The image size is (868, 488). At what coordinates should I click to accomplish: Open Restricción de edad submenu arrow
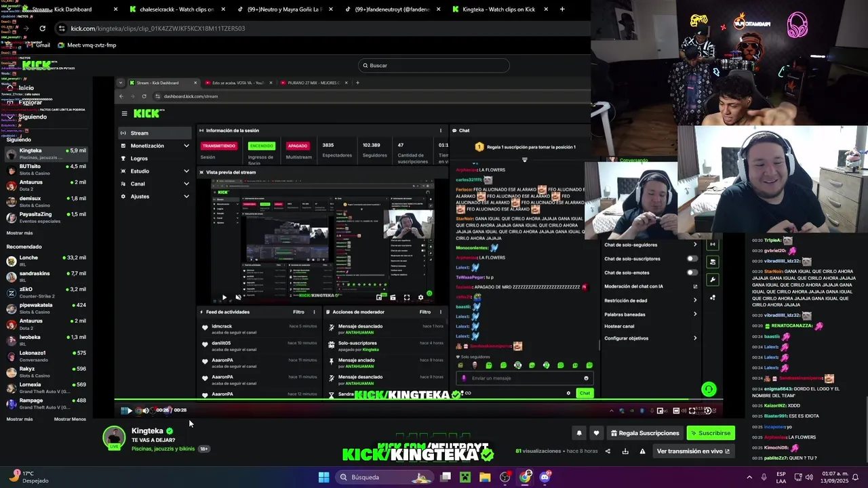(694, 301)
